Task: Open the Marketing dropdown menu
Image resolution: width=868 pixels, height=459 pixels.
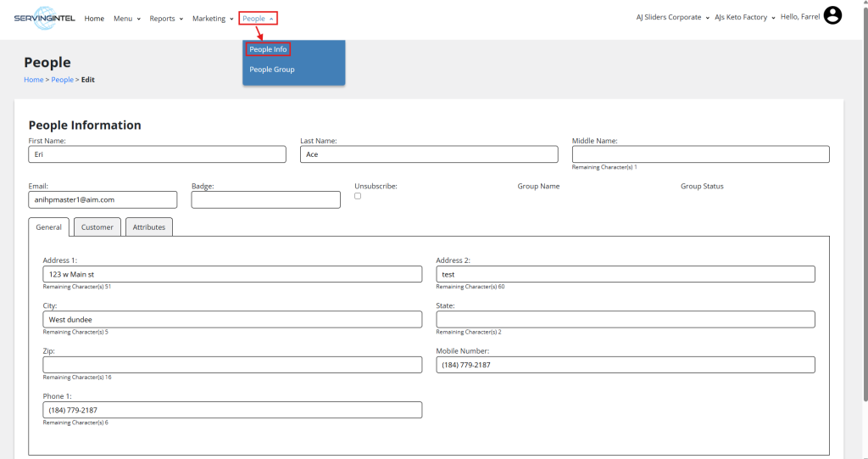Action: pos(213,19)
